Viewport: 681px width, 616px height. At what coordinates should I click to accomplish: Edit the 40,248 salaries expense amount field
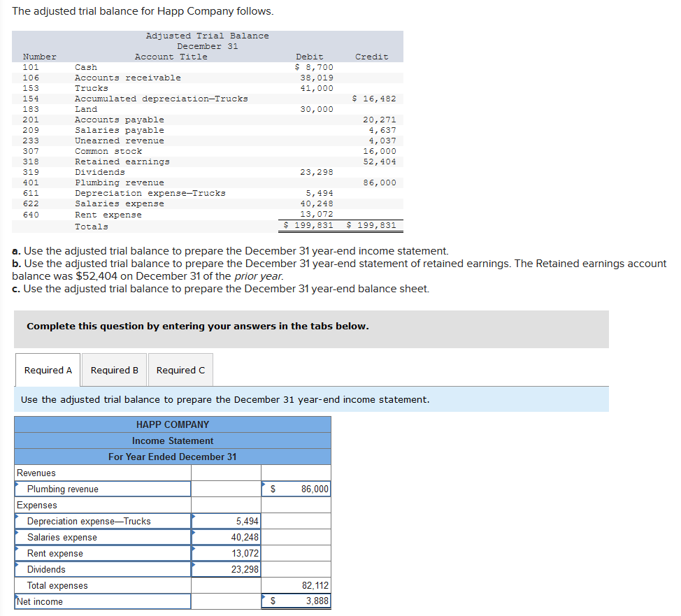[x=226, y=537]
